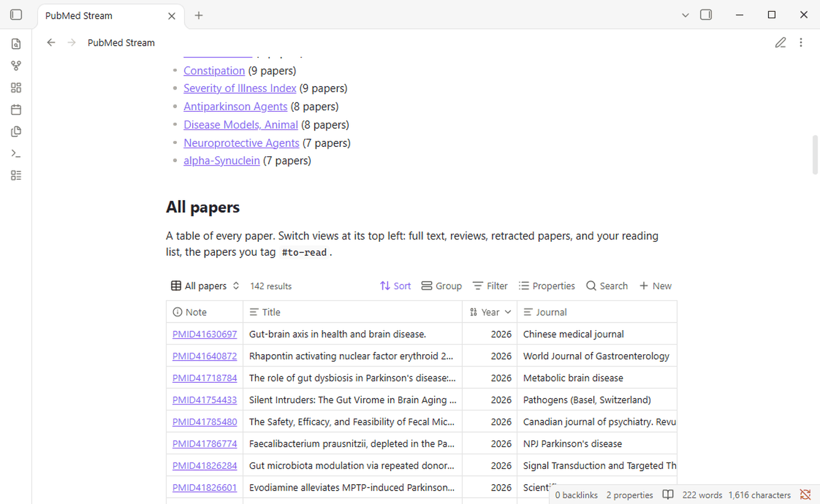Click the vertical scrollbar thumb
Viewport: 820px width, 504px height.
tap(815, 155)
